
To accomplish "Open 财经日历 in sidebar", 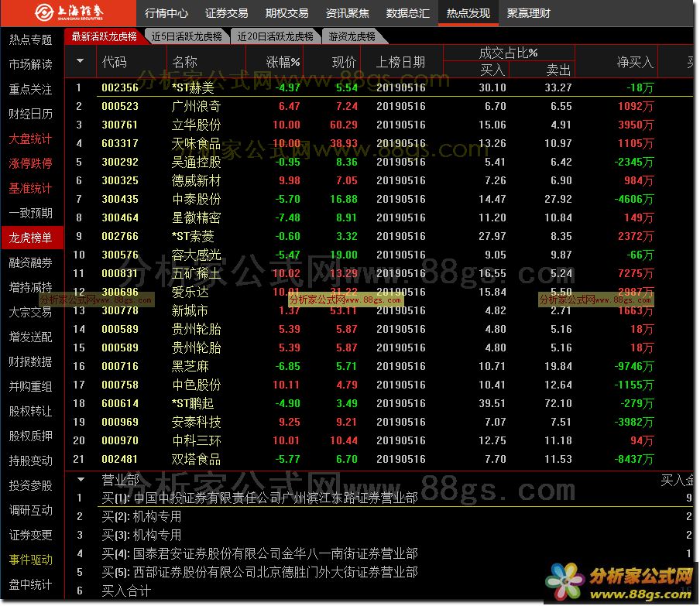I will [31, 115].
